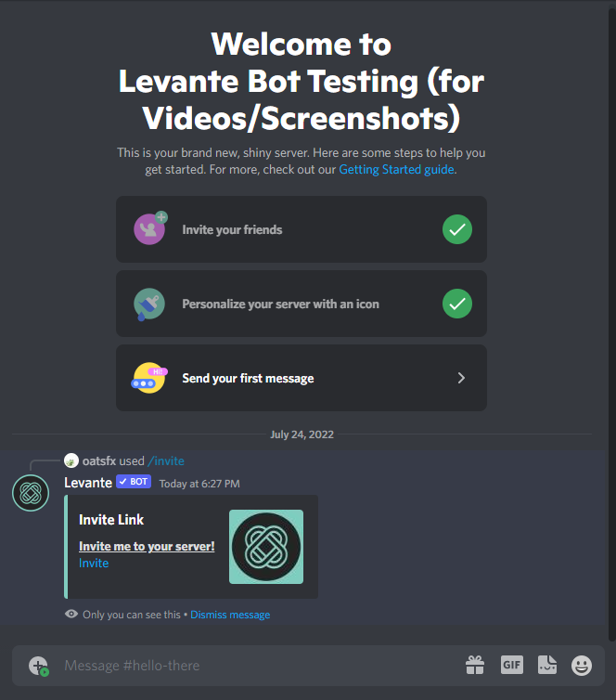Dismiss the bot message
The image size is (616, 700).
point(230,615)
